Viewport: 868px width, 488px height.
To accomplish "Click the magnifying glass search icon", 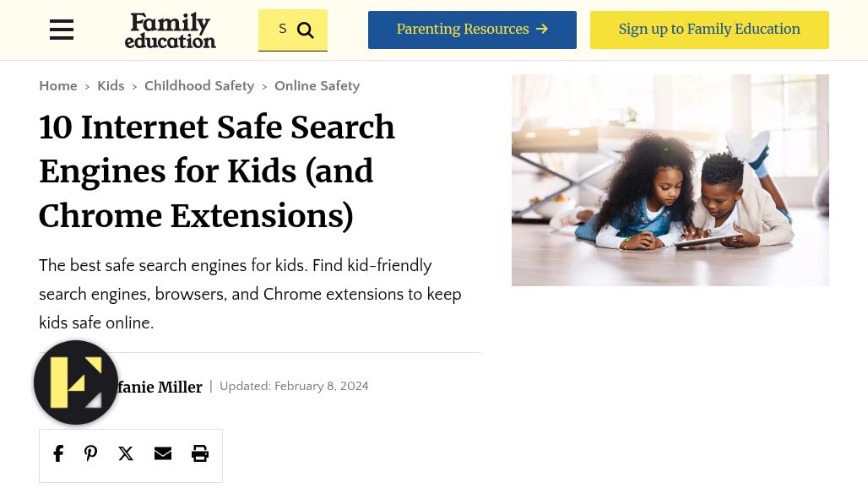I will click(x=306, y=31).
